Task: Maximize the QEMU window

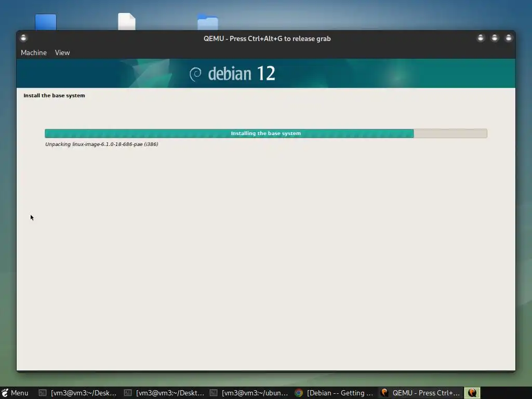Action: click(x=495, y=38)
